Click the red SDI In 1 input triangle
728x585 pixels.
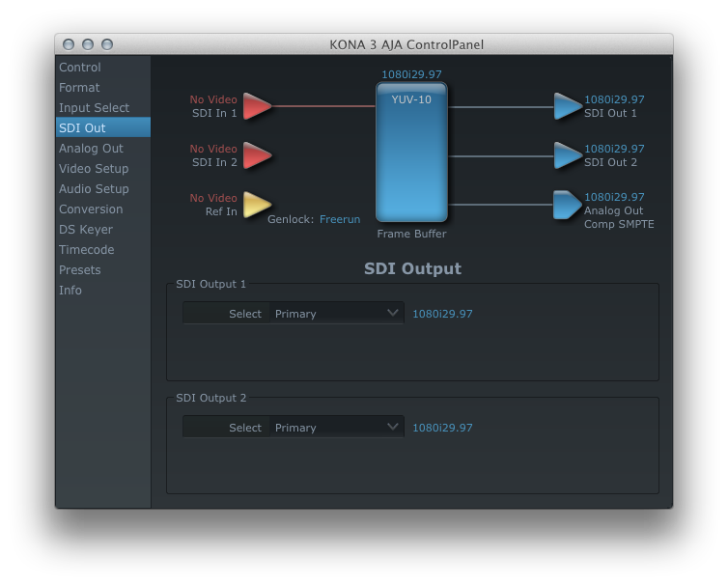tap(256, 106)
